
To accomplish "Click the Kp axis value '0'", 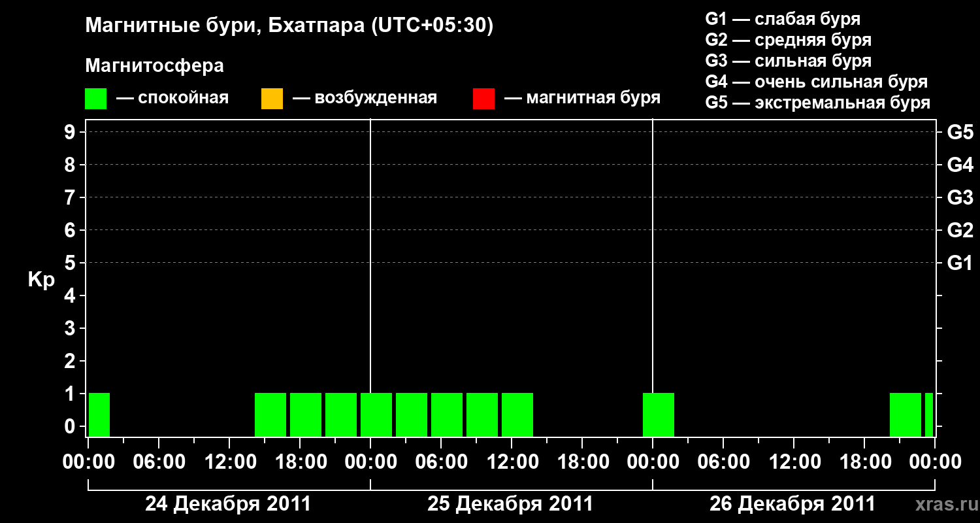I will (71, 426).
